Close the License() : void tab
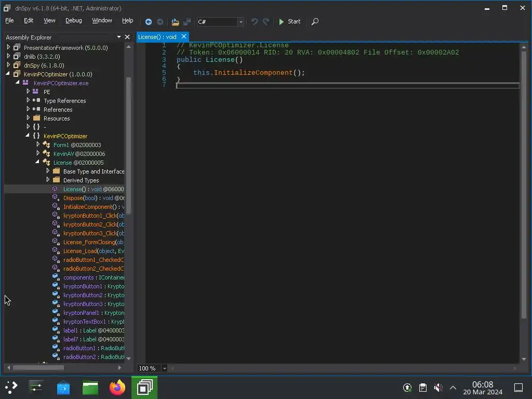 [184, 36]
